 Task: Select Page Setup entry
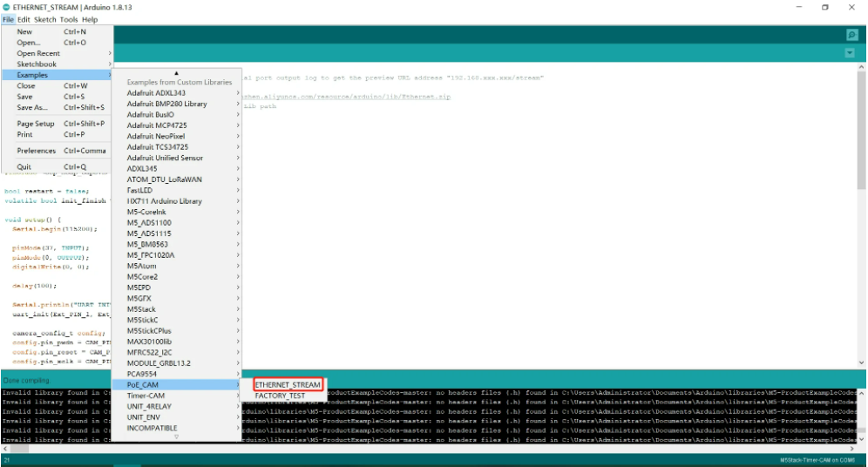click(57, 124)
